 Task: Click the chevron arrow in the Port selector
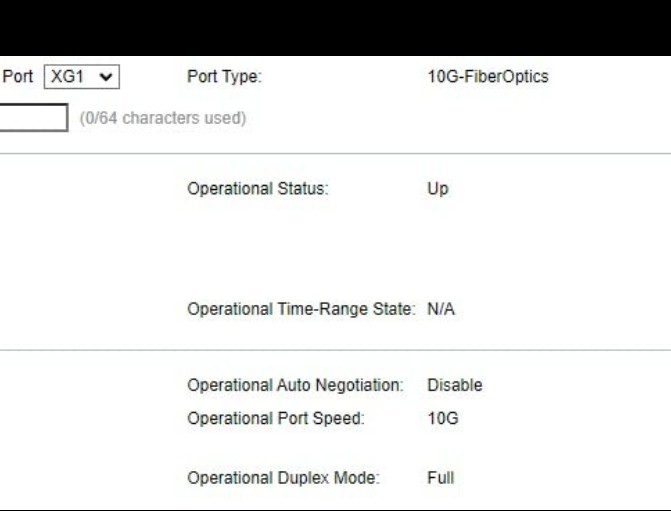pos(105,77)
